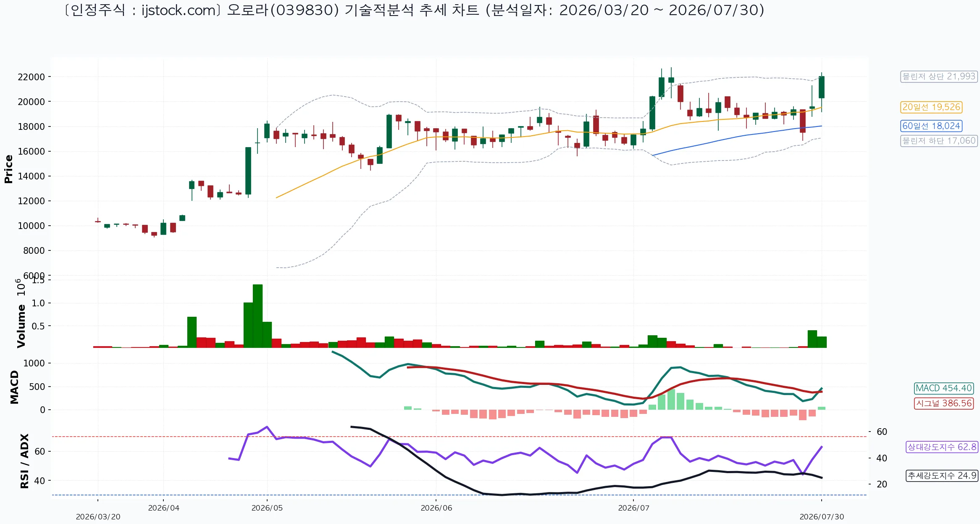The image size is (980, 524).
Task: Select the 20일선 19,526 label
Action: (931, 107)
